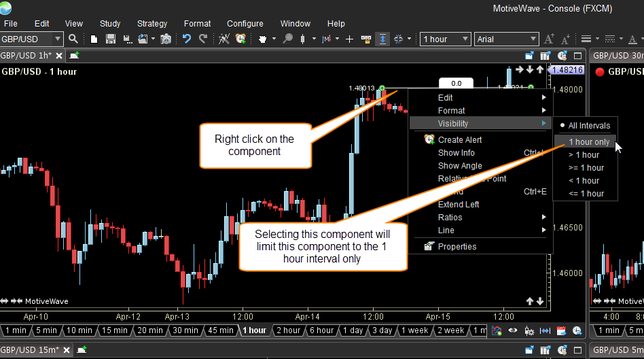Expand the folder icon dropdown arrow
Image resolution: width=644 pixels, height=359 pixels.
pos(154,39)
